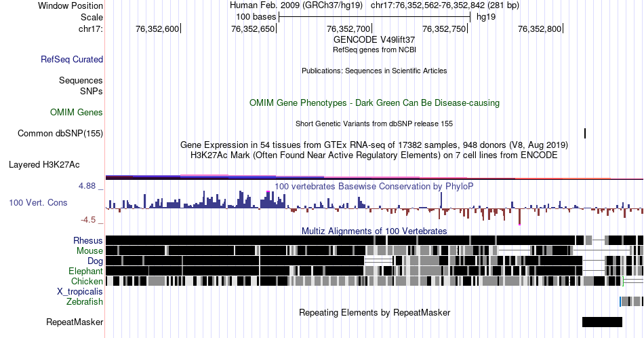Click the hg19 scale label
This screenshot has height=338, width=644.
coord(486,17)
